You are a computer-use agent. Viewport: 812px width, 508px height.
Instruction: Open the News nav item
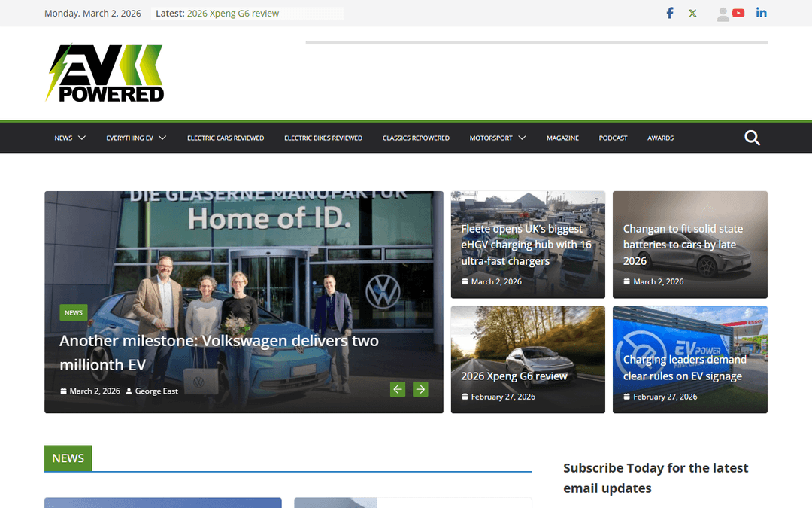pyautogui.click(x=63, y=138)
